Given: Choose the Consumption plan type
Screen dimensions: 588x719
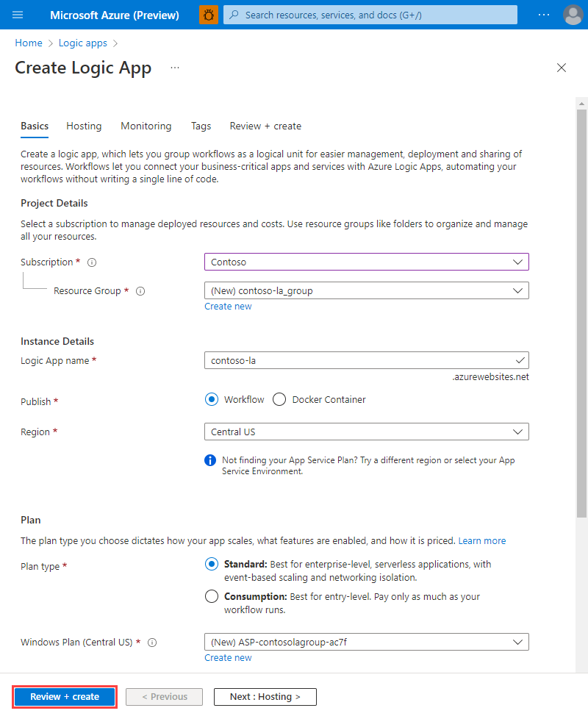Looking at the screenshot, I should (212, 596).
